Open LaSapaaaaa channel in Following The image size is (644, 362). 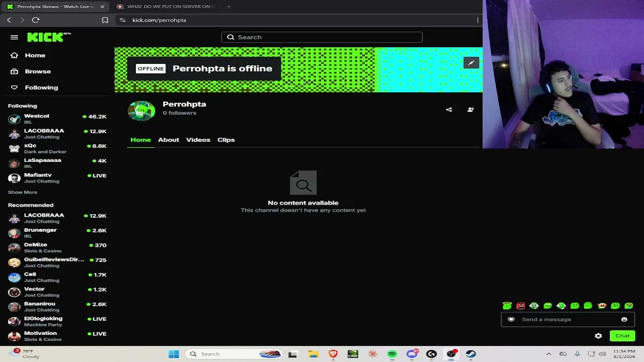(x=57, y=163)
